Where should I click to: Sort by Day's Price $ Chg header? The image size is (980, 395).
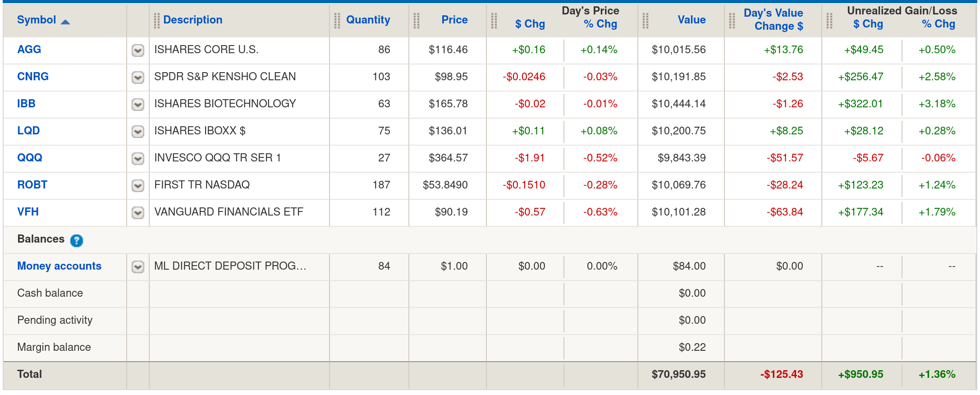click(530, 24)
